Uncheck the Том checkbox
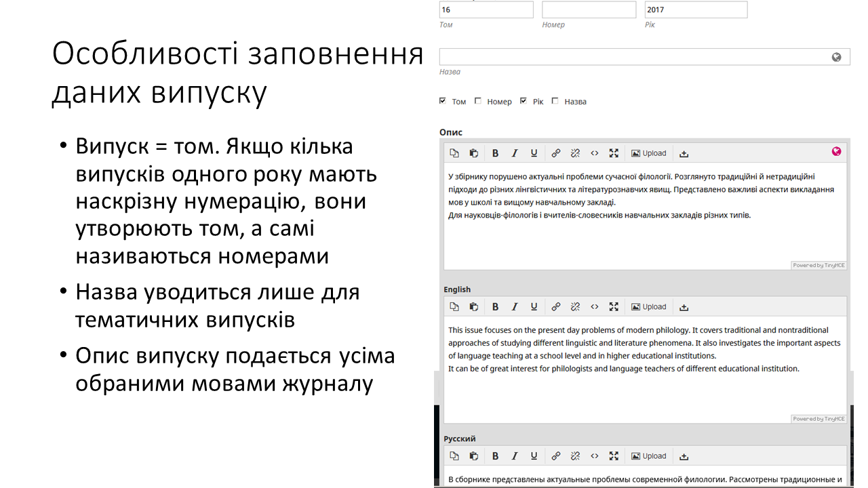868x488 pixels. (443, 101)
